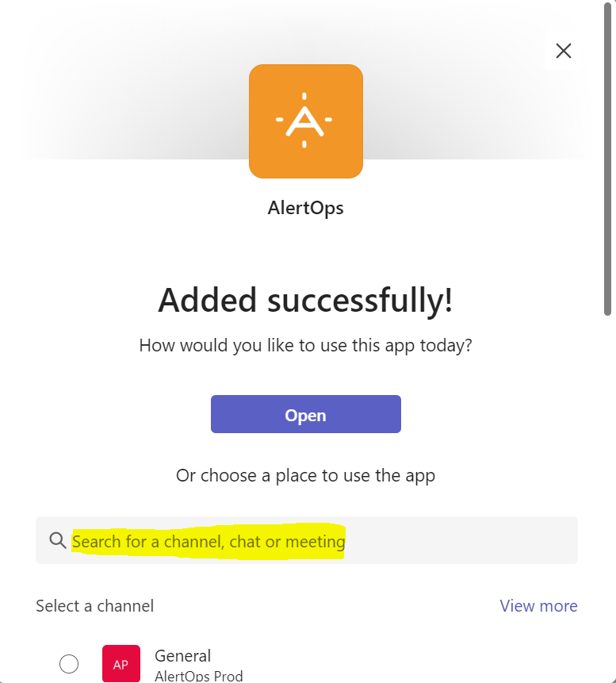
Task: Click the vertical scrollbar thumb
Action: point(608,159)
